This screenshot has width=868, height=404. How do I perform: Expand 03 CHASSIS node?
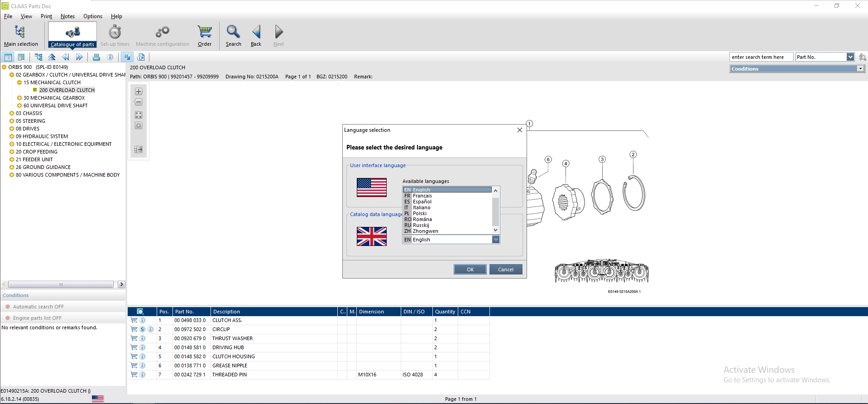pyautogui.click(x=12, y=113)
